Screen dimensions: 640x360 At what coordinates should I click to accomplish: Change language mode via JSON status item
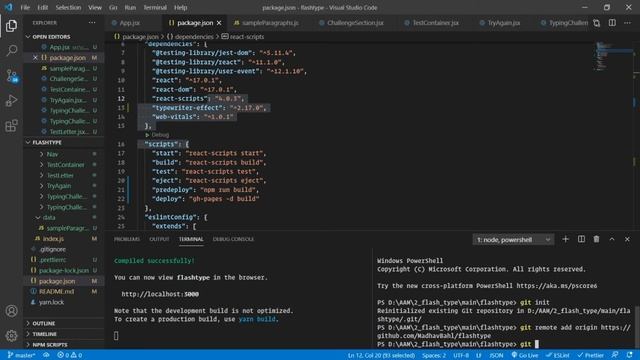click(496, 355)
